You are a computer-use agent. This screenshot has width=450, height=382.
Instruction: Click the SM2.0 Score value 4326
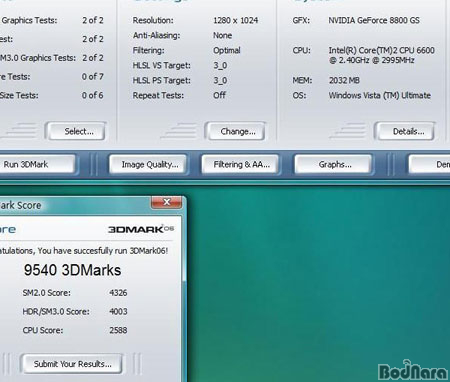pyautogui.click(x=118, y=293)
